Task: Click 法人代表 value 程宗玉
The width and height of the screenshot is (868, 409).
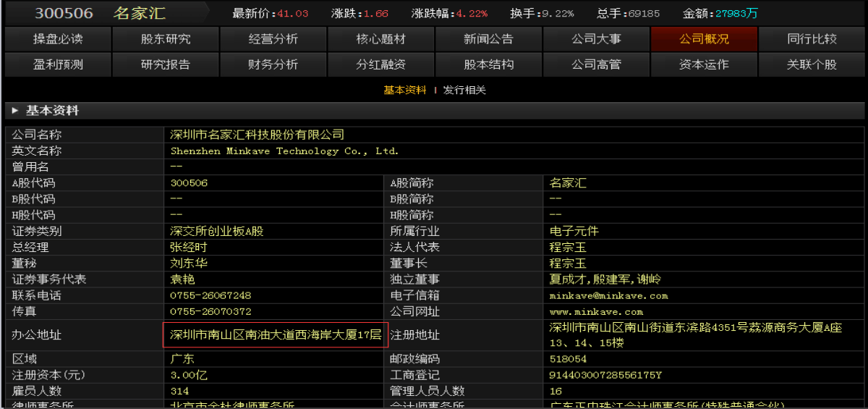Action: pos(568,247)
